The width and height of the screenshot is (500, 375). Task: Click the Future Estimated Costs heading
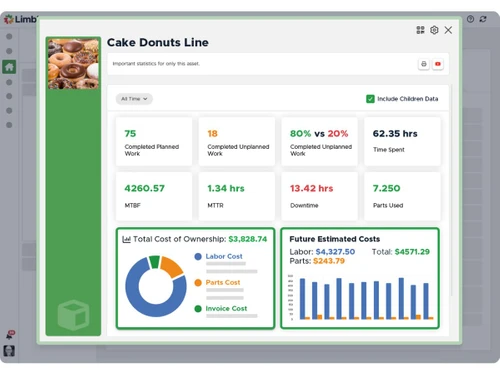335,239
